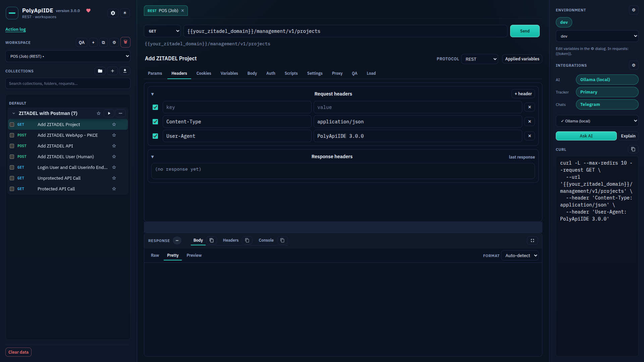Toggle the empty key header checkbox
Screen dimensions: 644x362
[155, 107]
